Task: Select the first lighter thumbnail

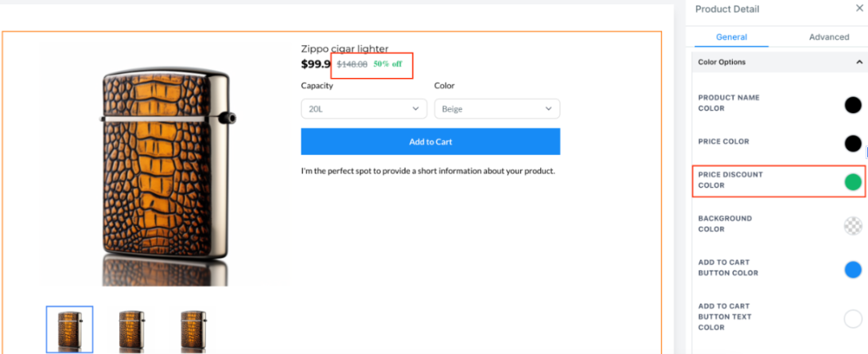Action: click(x=70, y=329)
